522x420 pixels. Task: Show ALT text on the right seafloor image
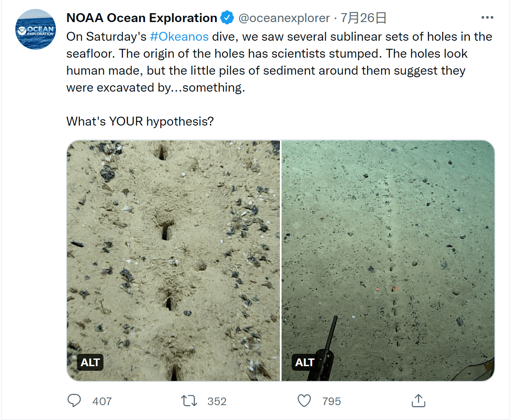[x=305, y=362]
